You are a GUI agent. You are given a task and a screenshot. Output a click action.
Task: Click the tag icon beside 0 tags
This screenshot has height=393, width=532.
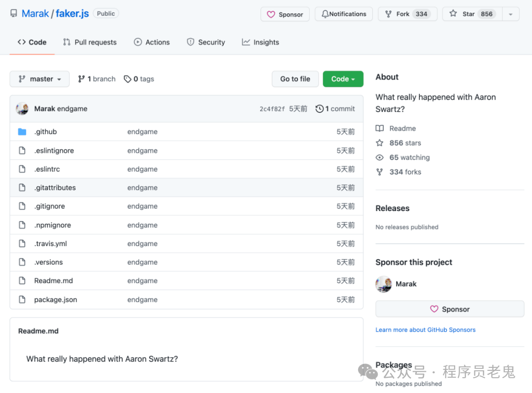point(128,79)
